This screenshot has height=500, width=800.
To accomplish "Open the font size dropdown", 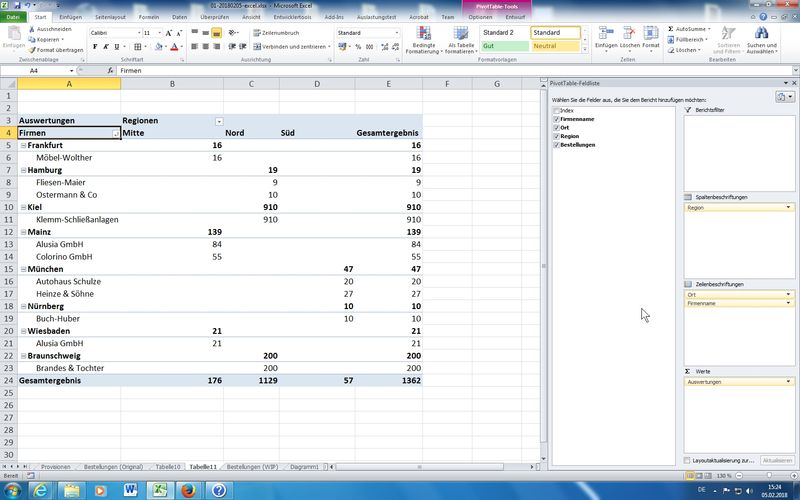I will click(158, 33).
